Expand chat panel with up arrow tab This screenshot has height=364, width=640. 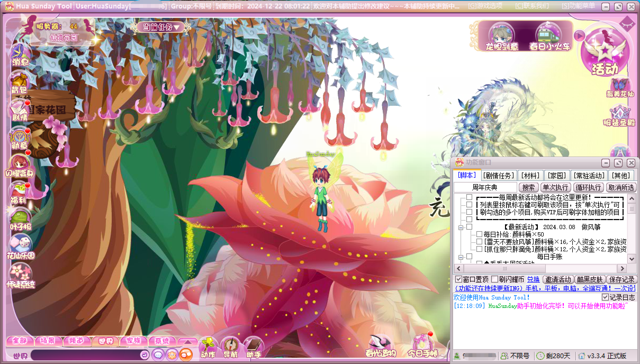(x=188, y=342)
